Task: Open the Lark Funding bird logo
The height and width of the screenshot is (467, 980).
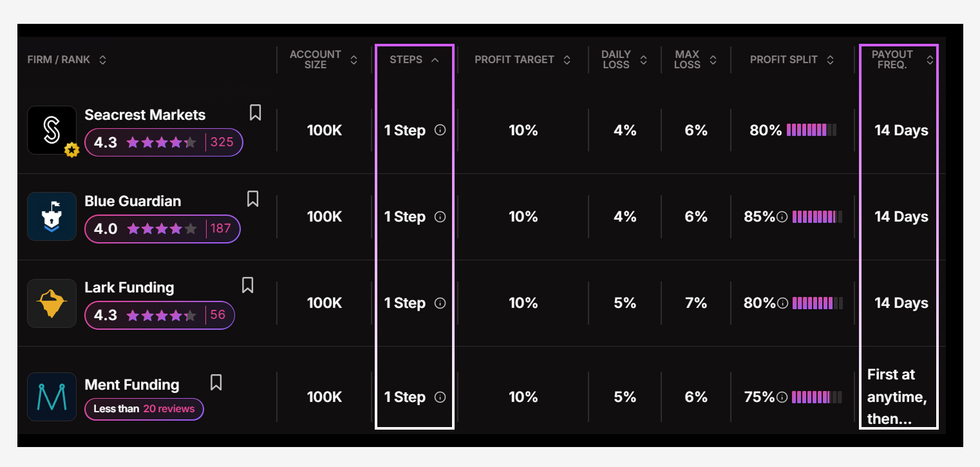Action: 52,303
